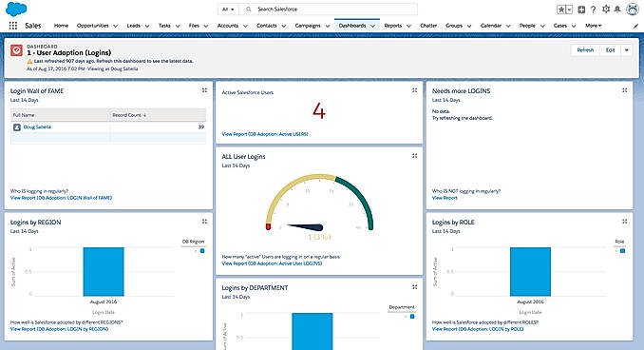Image resolution: width=644 pixels, height=350 pixels.
Task: Open the People tab
Action: click(527, 26)
